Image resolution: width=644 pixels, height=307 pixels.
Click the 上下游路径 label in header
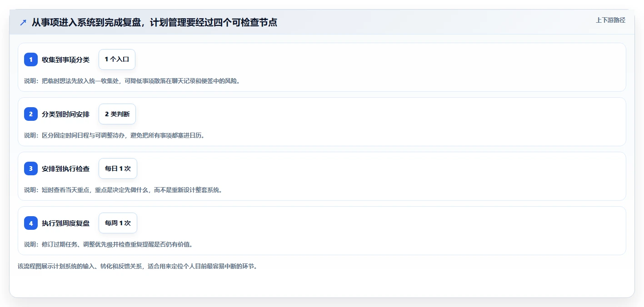610,20
